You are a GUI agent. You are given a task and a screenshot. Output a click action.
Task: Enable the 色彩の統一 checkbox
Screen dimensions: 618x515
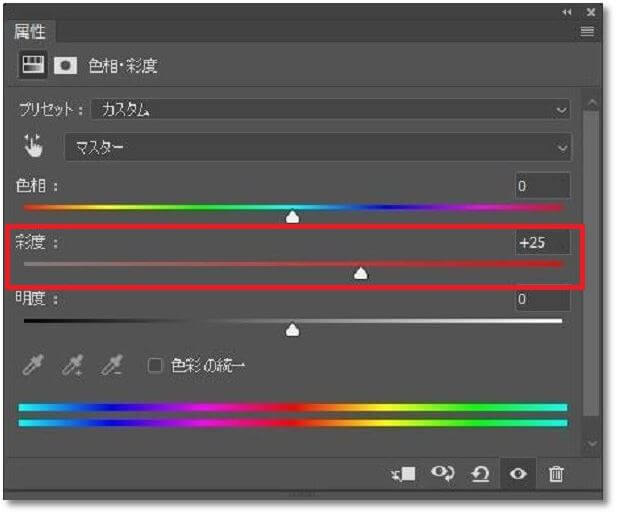(x=155, y=366)
